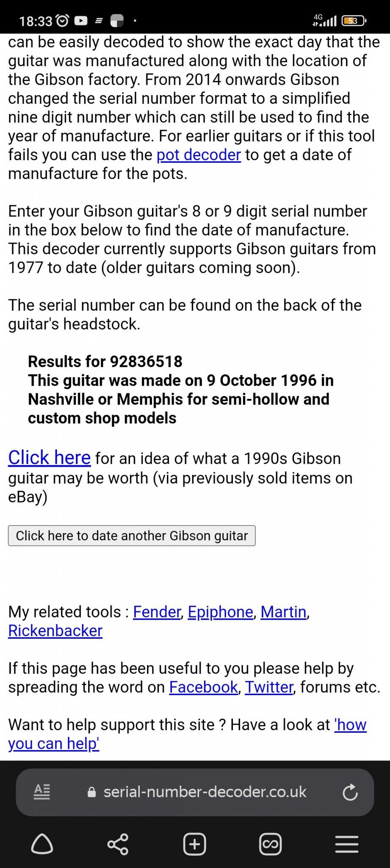The image size is (390, 868).
Task: Click the serial-number-decoder.co.uk URL field
Action: tap(205, 792)
